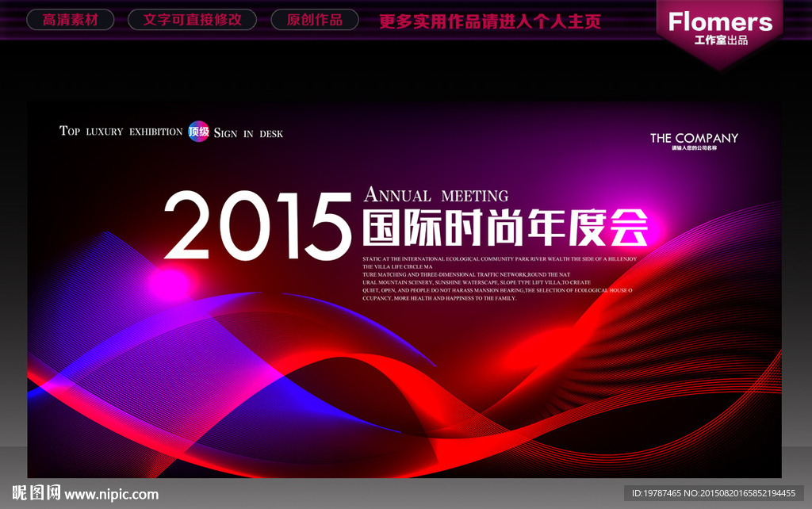
Task: Click the line starting 'Ccupancy, more health'
Action: click(439, 298)
